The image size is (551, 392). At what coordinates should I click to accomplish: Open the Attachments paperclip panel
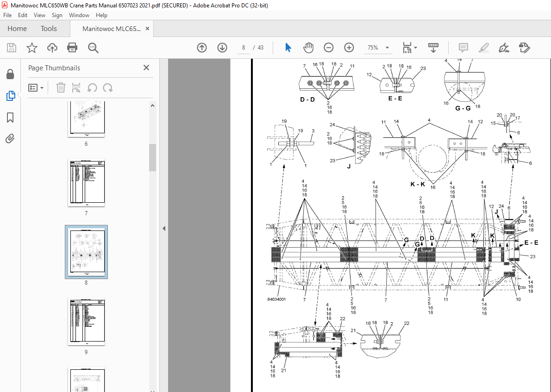tap(10, 139)
